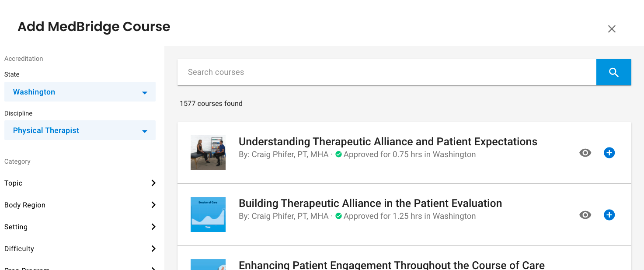Open the State dropdown showing Washington
The height and width of the screenshot is (270, 644).
click(x=80, y=92)
